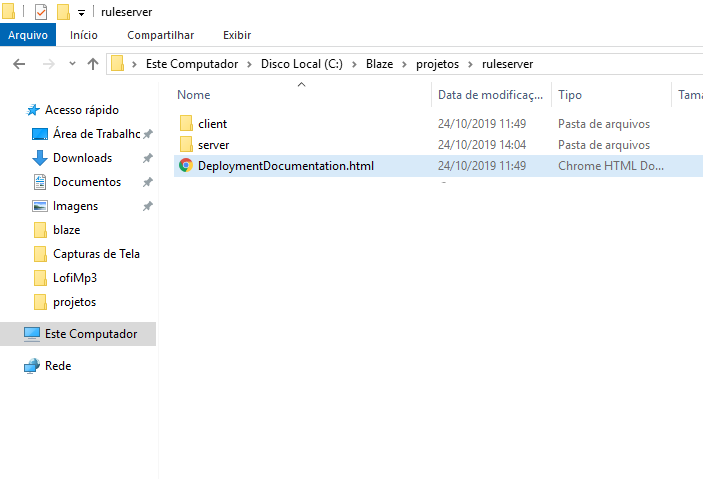The width and height of the screenshot is (703, 479).
Task: Click the Downloads blue arrow icon
Action: 40,158
